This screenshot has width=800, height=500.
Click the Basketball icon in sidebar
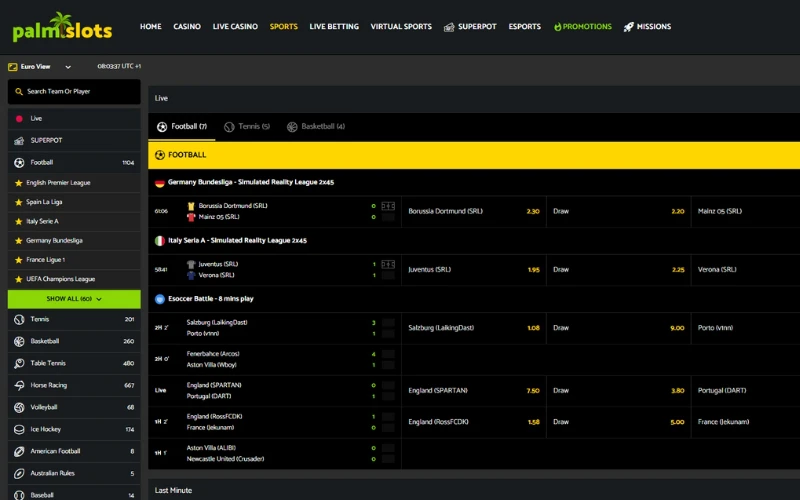[19, 341]
